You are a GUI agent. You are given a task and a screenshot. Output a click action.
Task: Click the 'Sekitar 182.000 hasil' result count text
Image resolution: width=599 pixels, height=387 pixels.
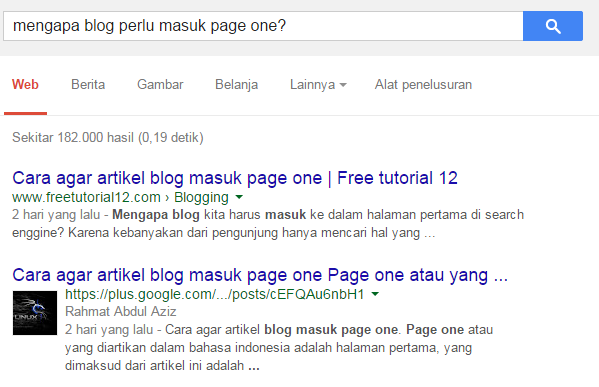pos(108,138)
